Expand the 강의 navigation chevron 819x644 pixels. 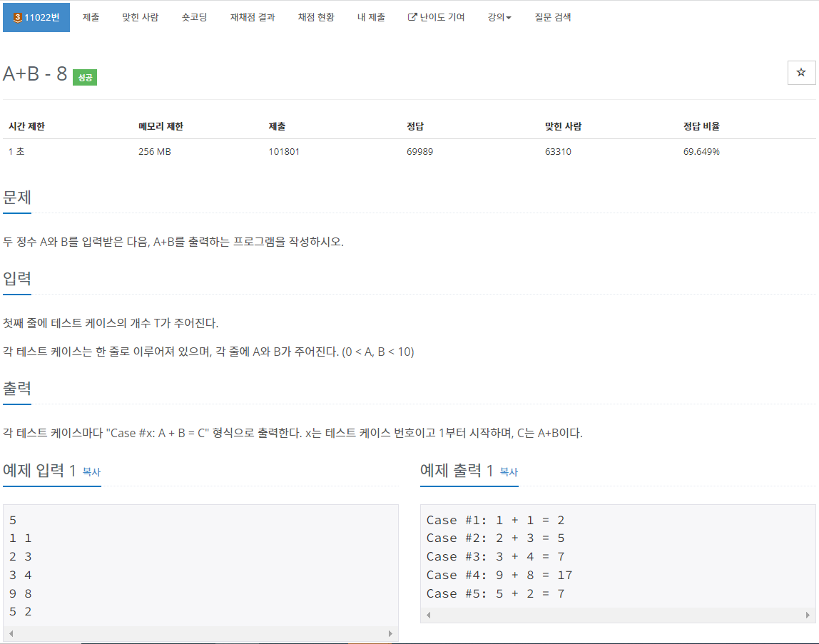[509, 19]
